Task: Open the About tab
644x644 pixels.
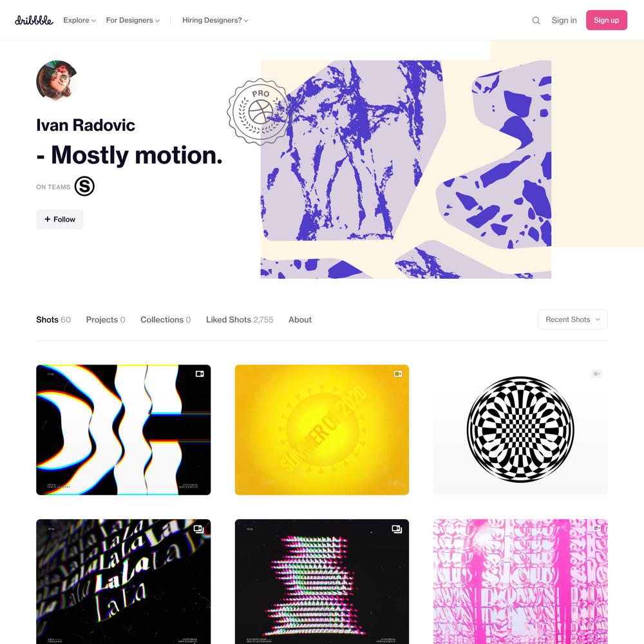Action: pyautogui.click(x=300, y=319)
